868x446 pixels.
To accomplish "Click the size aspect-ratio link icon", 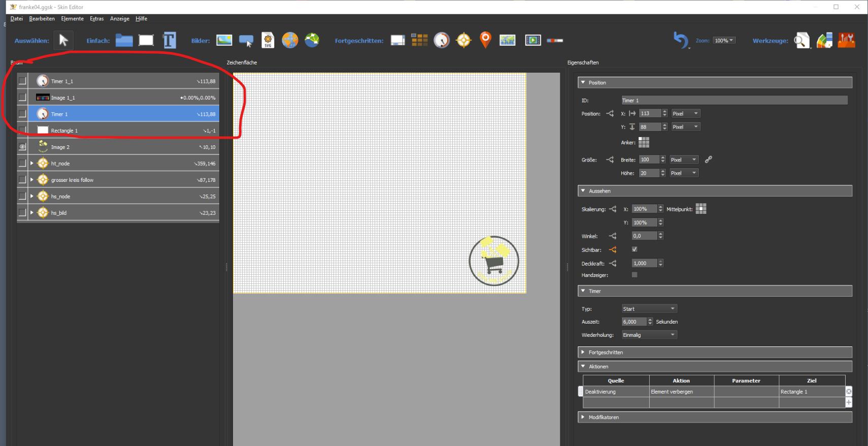I will 709,160.
